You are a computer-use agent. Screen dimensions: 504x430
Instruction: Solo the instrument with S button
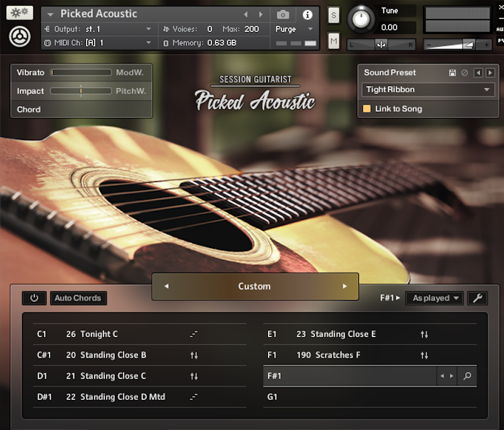coord(334,15)
